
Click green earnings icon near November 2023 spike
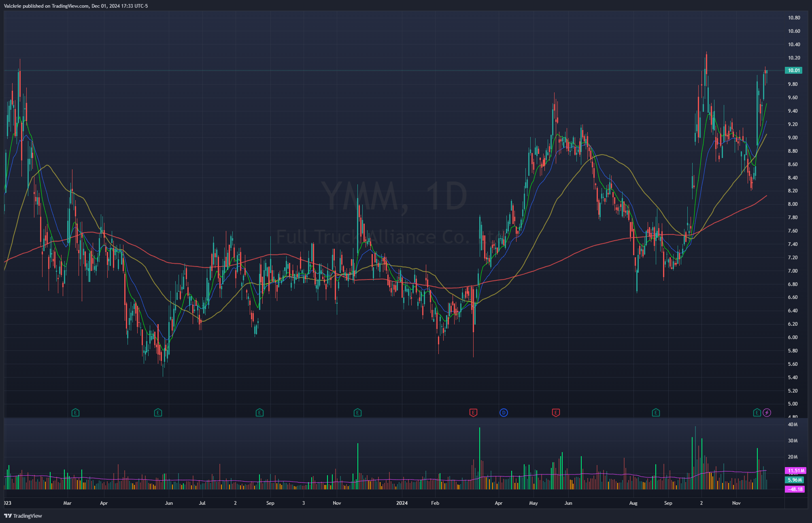pyautogui.click(x=357, y=413)
